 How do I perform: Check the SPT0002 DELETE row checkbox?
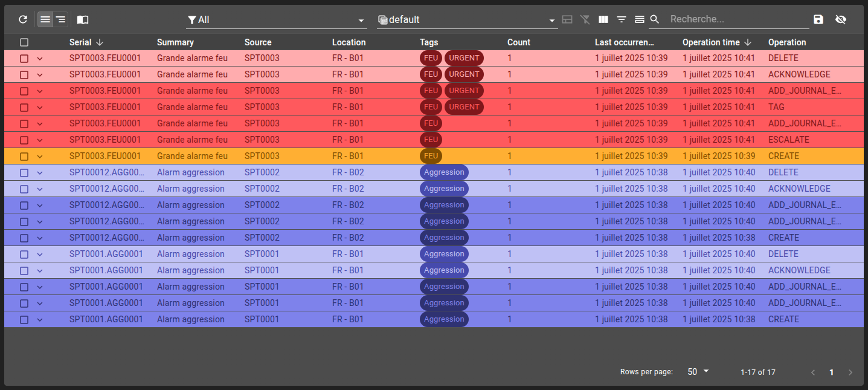(24, 173)
